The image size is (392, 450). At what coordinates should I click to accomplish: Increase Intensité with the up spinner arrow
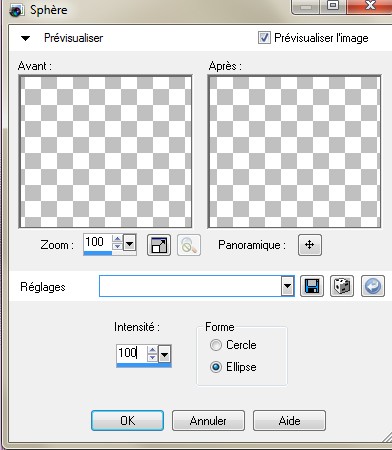click(x=152, y=350)
